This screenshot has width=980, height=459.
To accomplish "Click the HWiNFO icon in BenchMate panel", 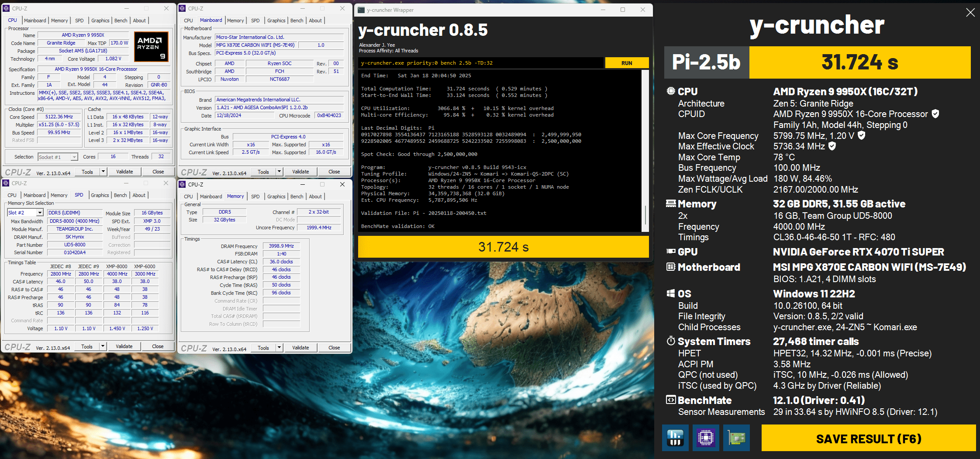I will (x=675, y=438).
